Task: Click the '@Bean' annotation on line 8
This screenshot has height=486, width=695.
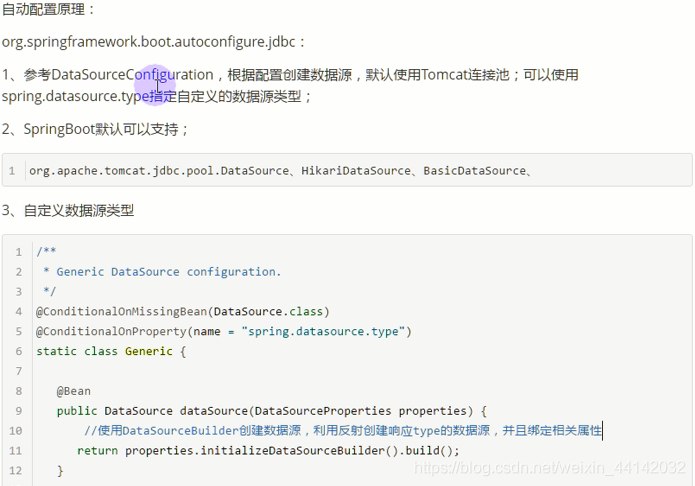Action: pos(74,391)
